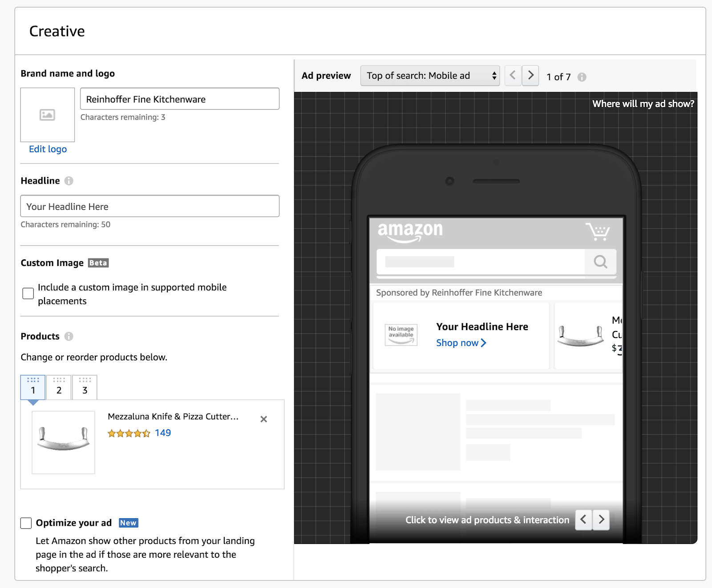
Task: Show previous ad product interaction
Action: pos(583,520)
